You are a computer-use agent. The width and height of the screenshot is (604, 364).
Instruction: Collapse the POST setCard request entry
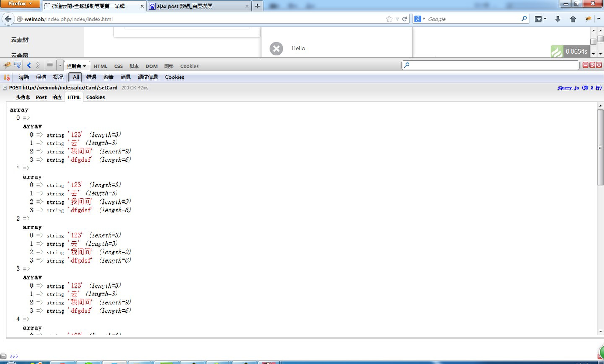(5, 88)
